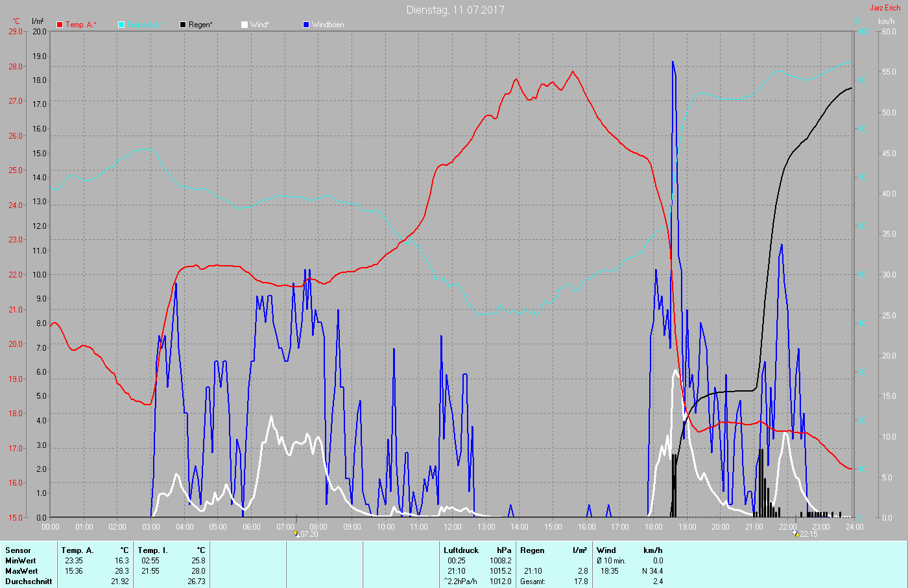Click the chart title Dienstag, 11.07.2017
The height and width of the screenshot is (588, 908).
(455, 10)
